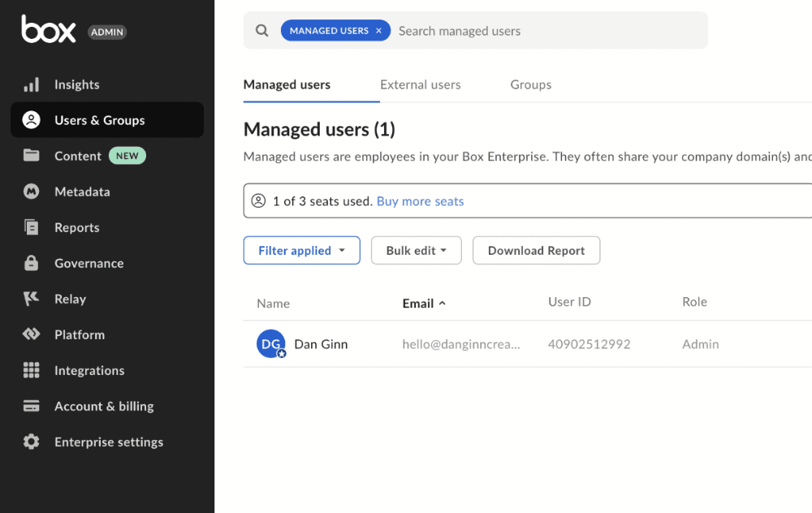Click Buy more seats link

click(x=420, y=200)
